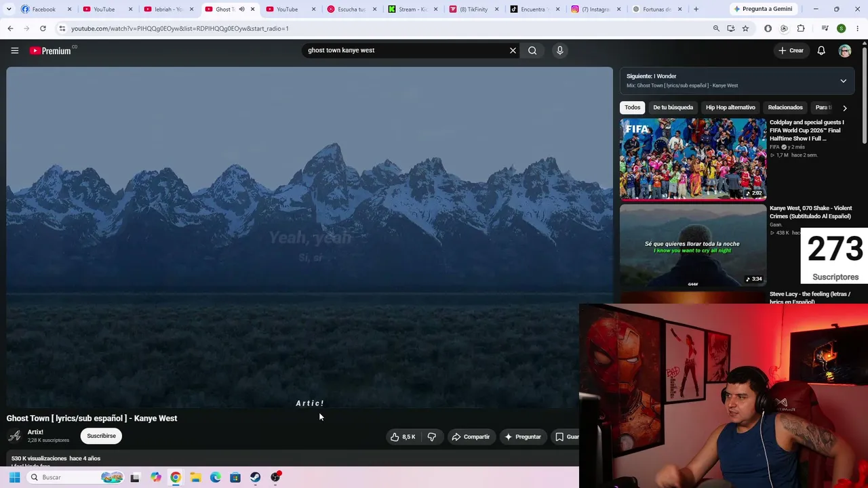Open Chrome media controls
Screen dimensions: 868x488
click(x=825, y=28)
